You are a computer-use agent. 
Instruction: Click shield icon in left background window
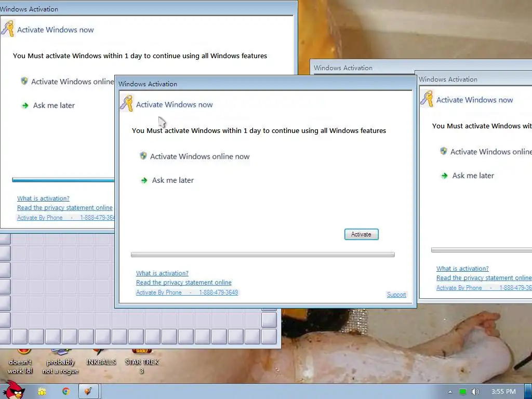pos(24,81)
